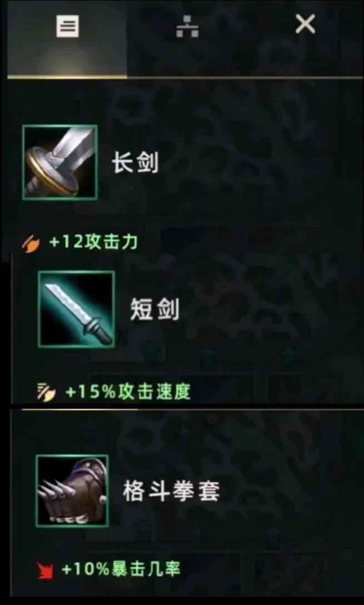Click the 长剑 item name
The width and height of the screenshot is (364, 605).
(x=135, y=162)
